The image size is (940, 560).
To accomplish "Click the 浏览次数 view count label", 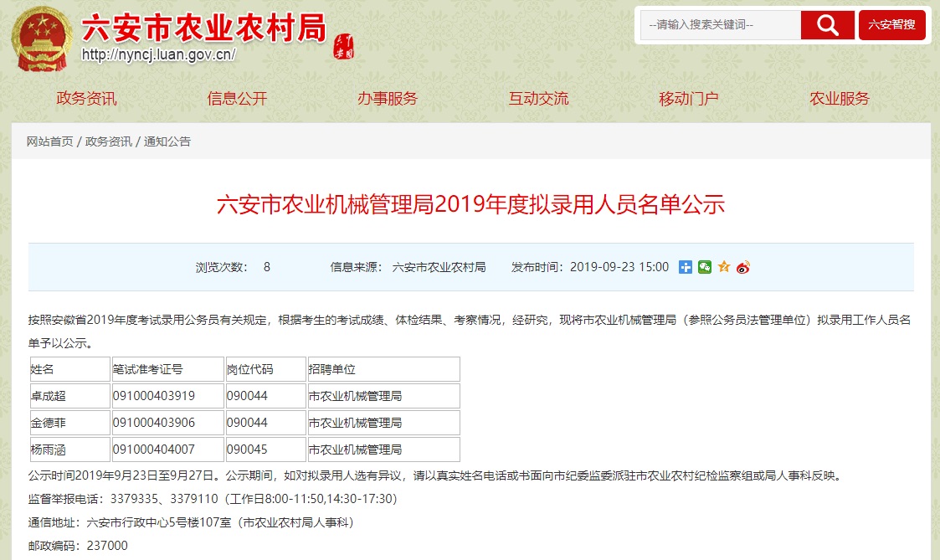I will (221, 267).
